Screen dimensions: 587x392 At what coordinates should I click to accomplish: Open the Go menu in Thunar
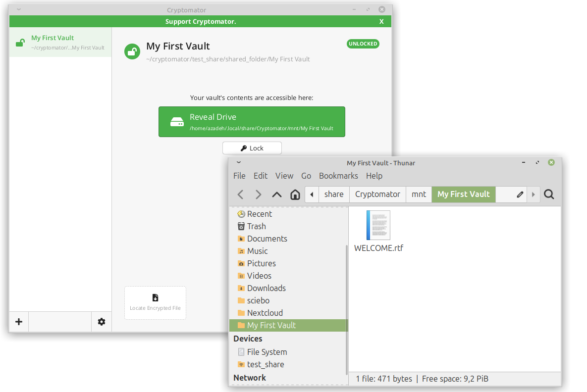click(306, 176)
